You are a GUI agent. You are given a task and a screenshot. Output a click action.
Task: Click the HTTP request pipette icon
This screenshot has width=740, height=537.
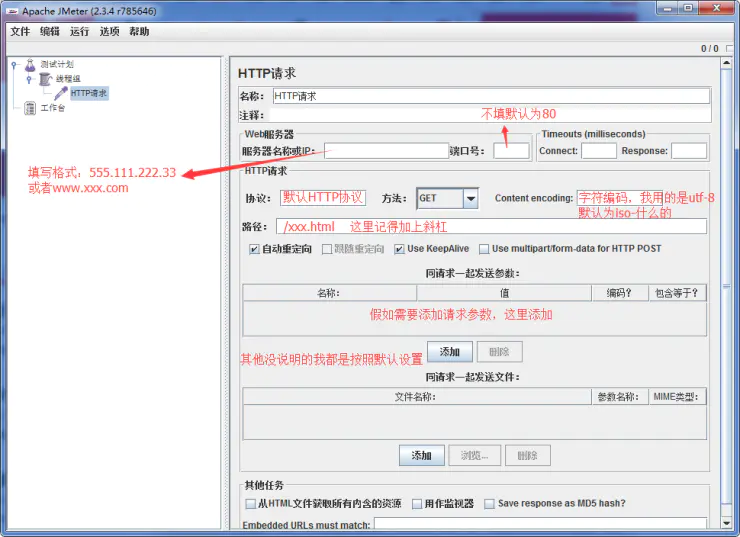click(x=61, y=93)
